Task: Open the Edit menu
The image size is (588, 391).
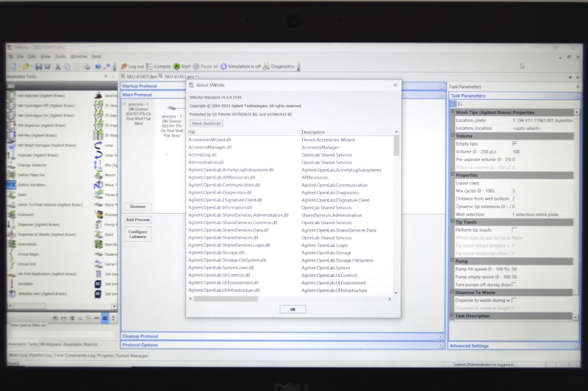Action: (32, 57)
